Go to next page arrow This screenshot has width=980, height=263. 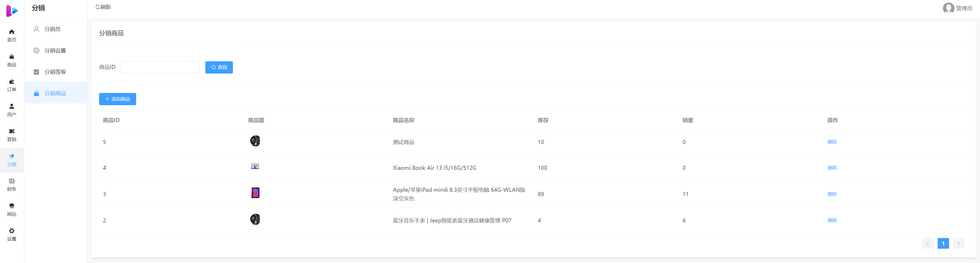[958, 244]
